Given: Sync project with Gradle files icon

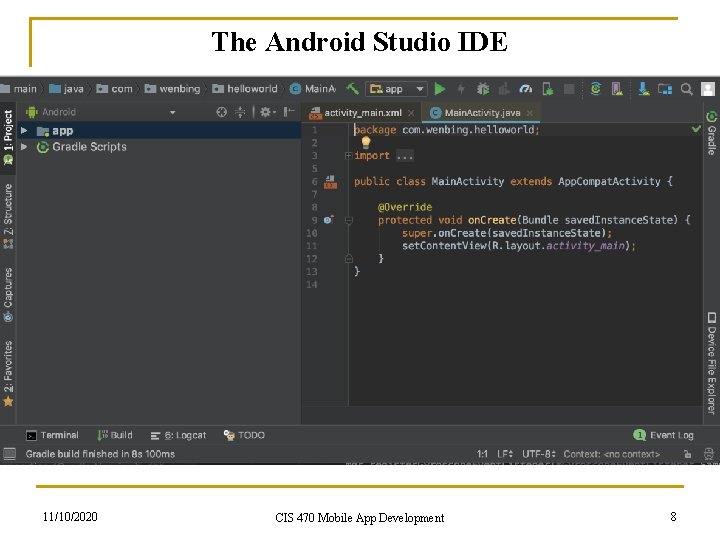Looking at the screenshot, I should tap(596, 88).
